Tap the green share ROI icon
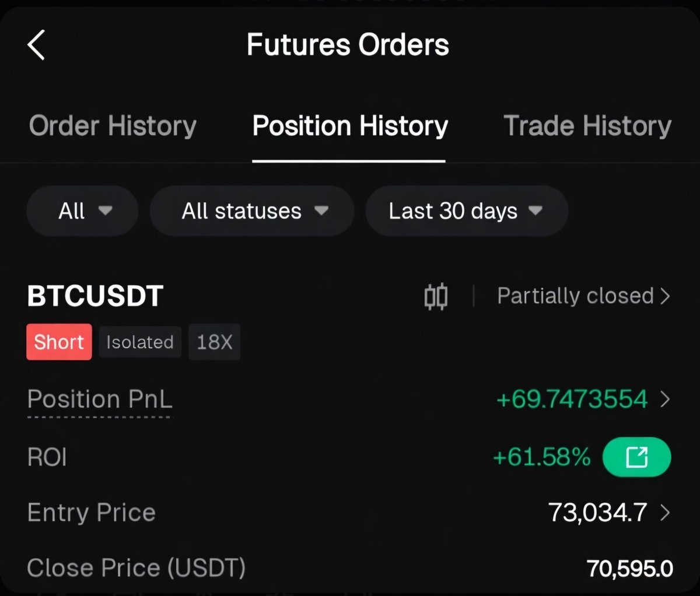The image size is (700, 596). 636,457
